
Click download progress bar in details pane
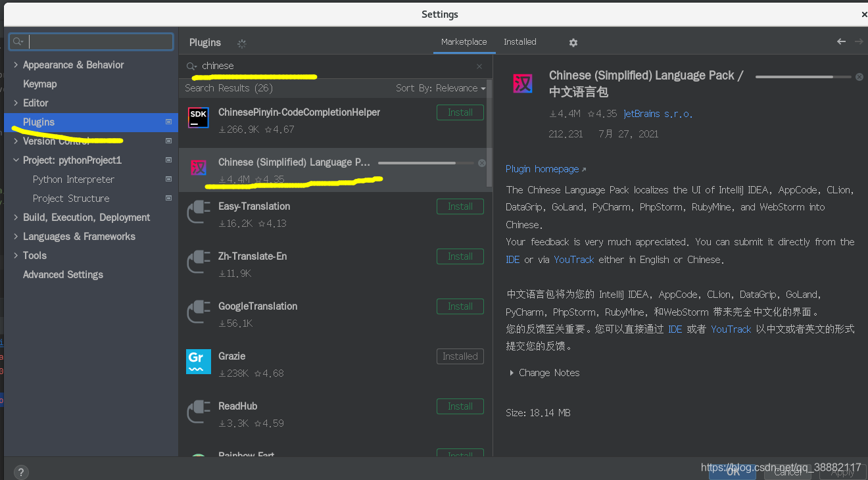(803, 77)
